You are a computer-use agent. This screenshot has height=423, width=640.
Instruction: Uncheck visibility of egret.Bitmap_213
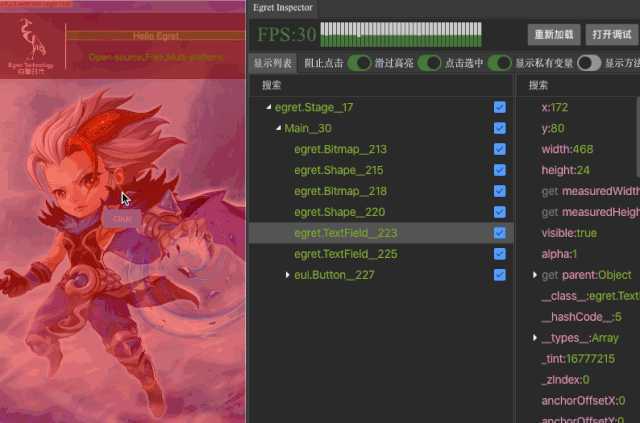(x=500, y=149)
